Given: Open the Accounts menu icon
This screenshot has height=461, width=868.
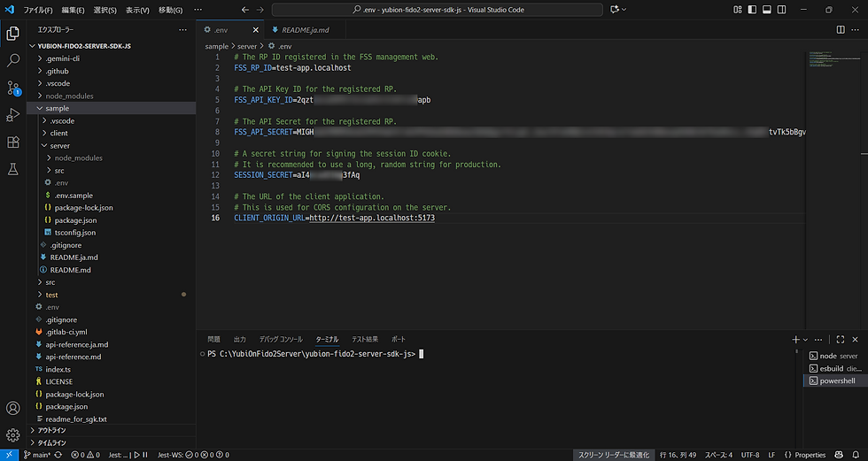Looking at the screenshot, I should (12, 408).
